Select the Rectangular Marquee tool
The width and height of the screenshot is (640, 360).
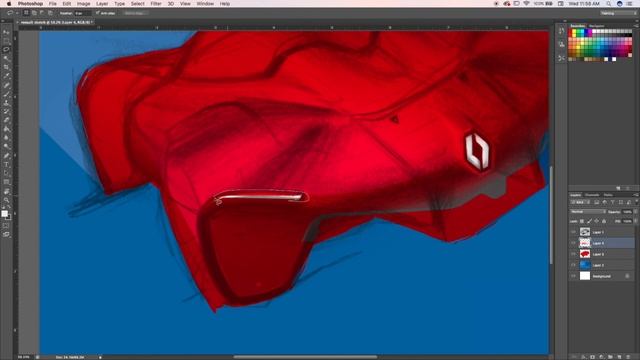[x=6, y=40]
